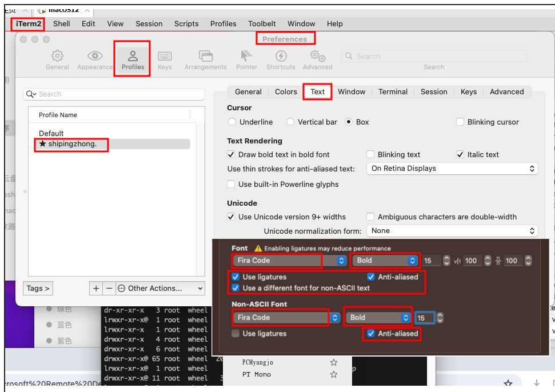This screenshot has width=555, height=392.
Task: Click the download arrow icon in browser
Action: (537, 382)
